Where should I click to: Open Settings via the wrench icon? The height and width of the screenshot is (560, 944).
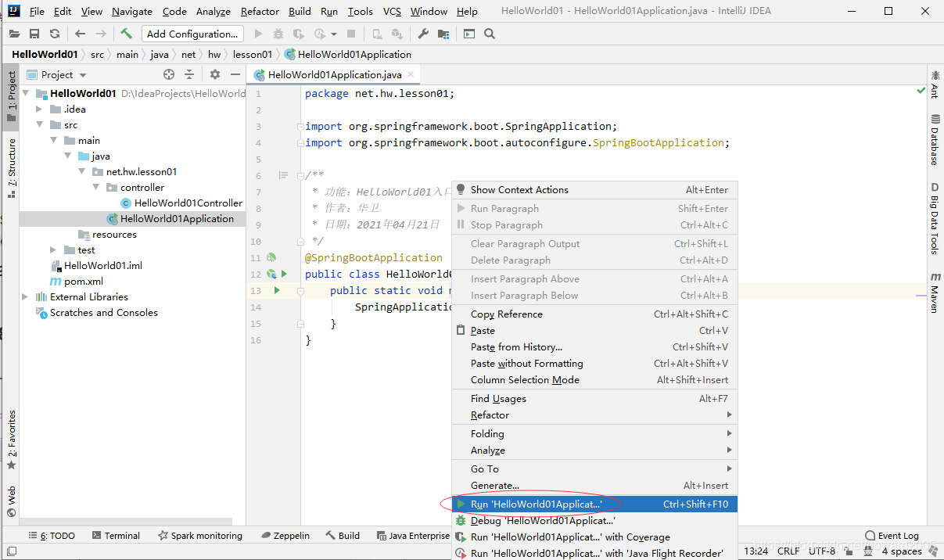point(423,34)
